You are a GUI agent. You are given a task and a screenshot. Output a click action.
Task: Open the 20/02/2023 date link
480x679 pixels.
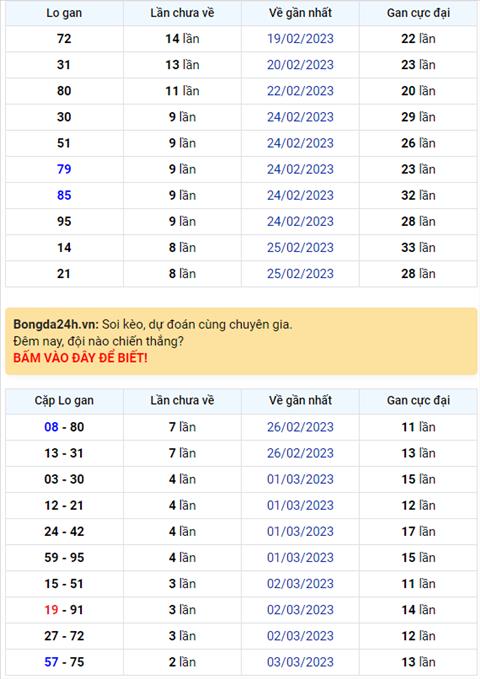300,65
